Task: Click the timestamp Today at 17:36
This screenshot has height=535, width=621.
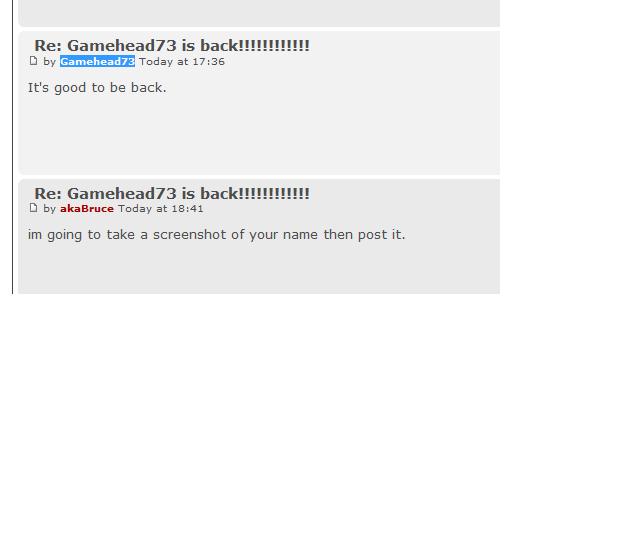Action: (182, 61)
